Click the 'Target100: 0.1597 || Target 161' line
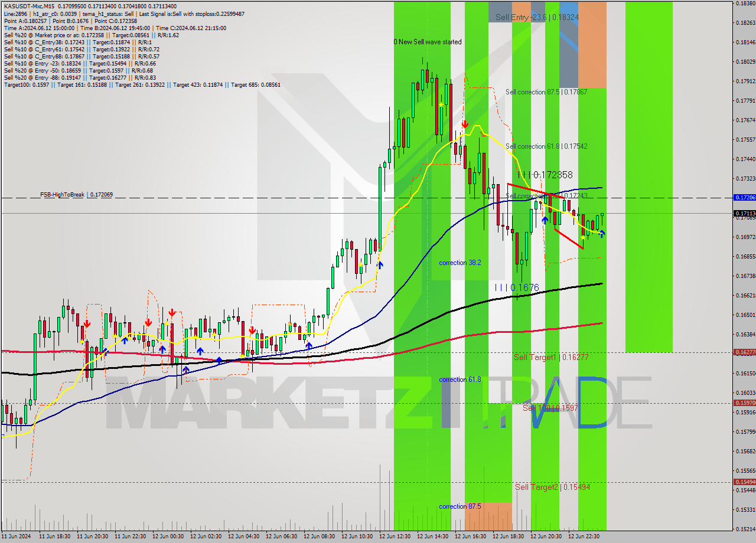756x543 pixels. [142, 84]
